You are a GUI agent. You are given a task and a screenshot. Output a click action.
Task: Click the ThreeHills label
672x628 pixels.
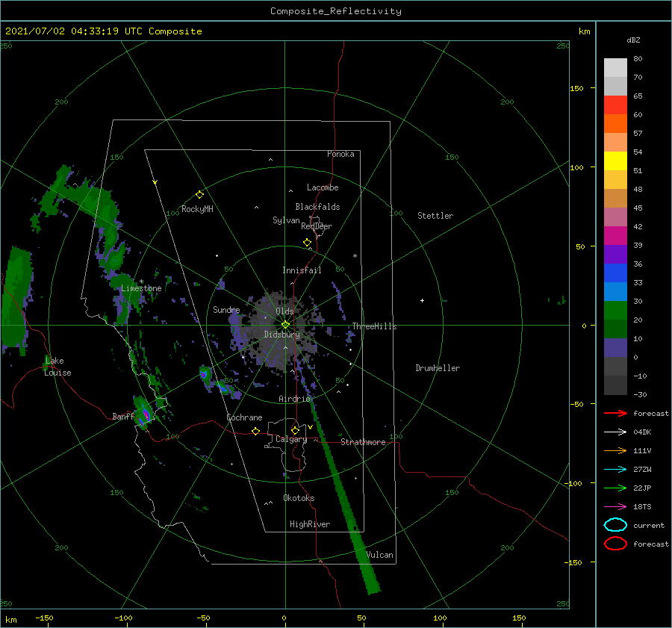(375, 326)
